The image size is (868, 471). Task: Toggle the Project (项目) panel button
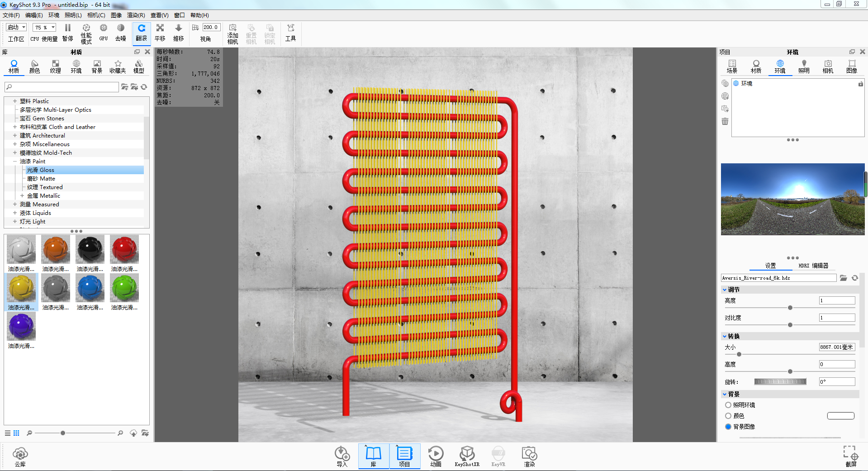click(x=404, y=456)
